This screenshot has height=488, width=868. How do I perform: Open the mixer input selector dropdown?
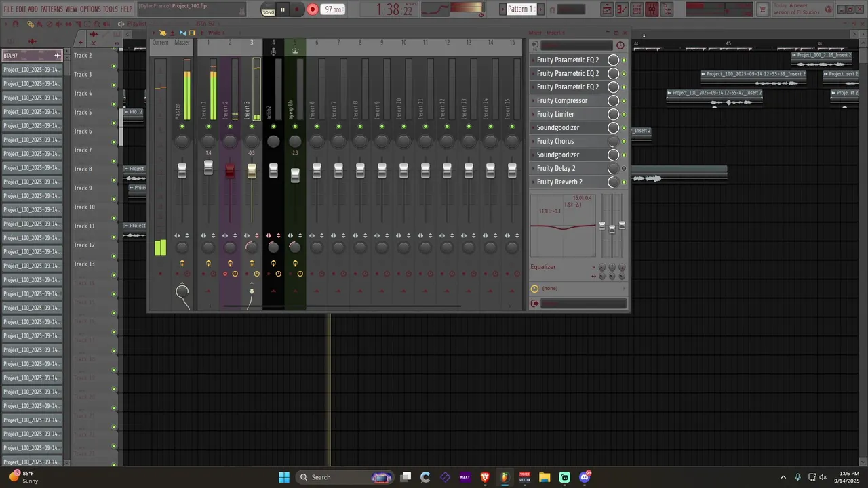click(576, 45)
